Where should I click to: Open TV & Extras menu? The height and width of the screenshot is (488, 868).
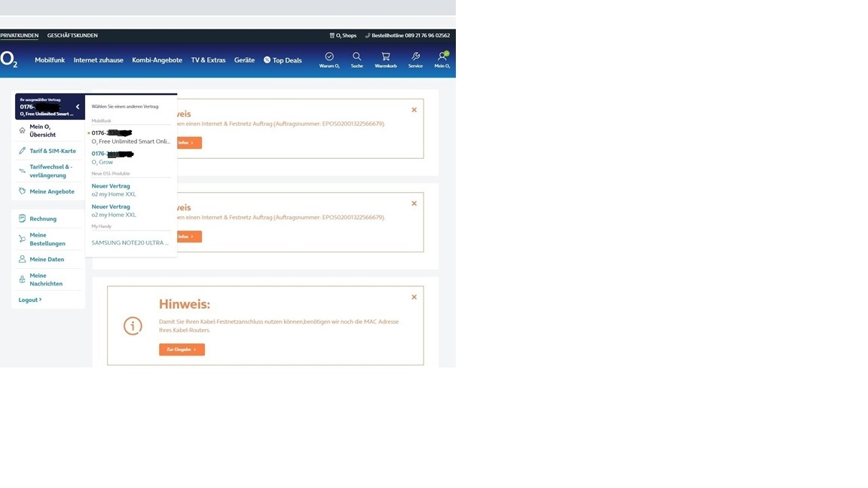pyautogui.click(x=208, y=59)
